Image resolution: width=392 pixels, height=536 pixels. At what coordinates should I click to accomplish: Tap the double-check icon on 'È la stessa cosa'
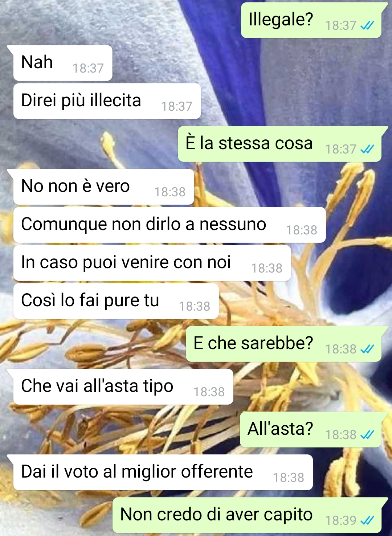tap(367, 149)
